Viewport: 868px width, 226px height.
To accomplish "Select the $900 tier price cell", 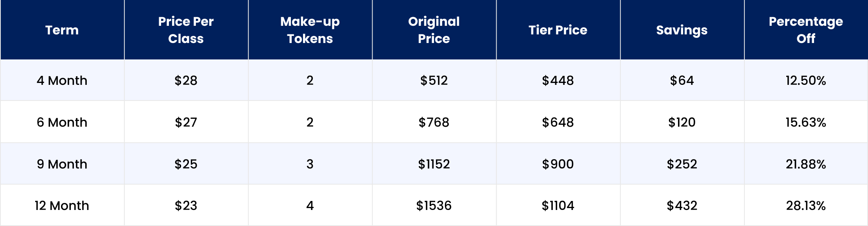I will (x=558, y=164).
